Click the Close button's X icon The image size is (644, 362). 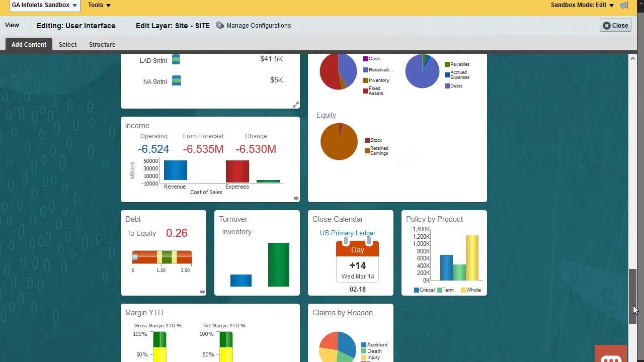tap(607, 26)
